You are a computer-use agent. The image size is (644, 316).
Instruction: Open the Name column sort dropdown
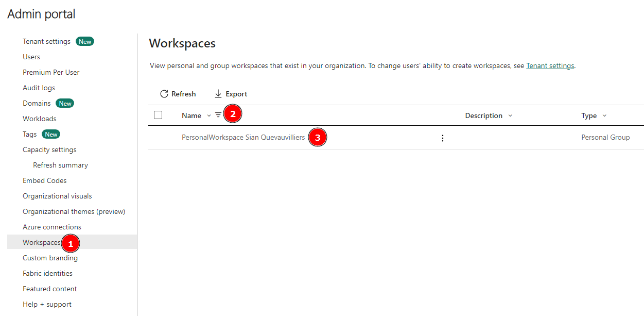click(x=208, y=115)
